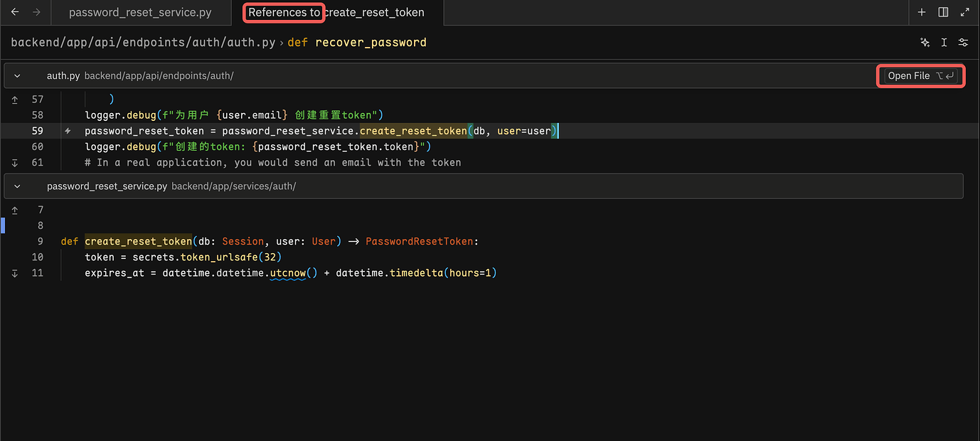
Task: Click the breadcrumb path backend/app/api/endpoints/auth/auth.py
Action: (143, 43)
